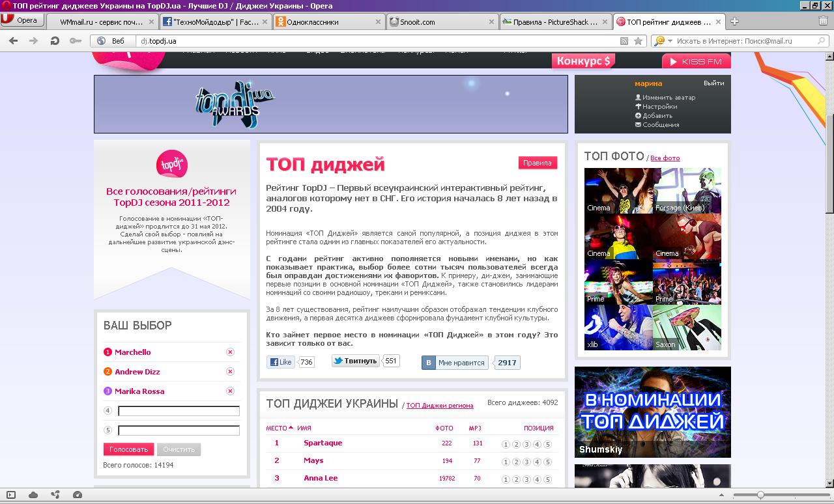The image size is (834, 504).
Task: Click the RSS feed icon in address bar
Action: (624, 40)
